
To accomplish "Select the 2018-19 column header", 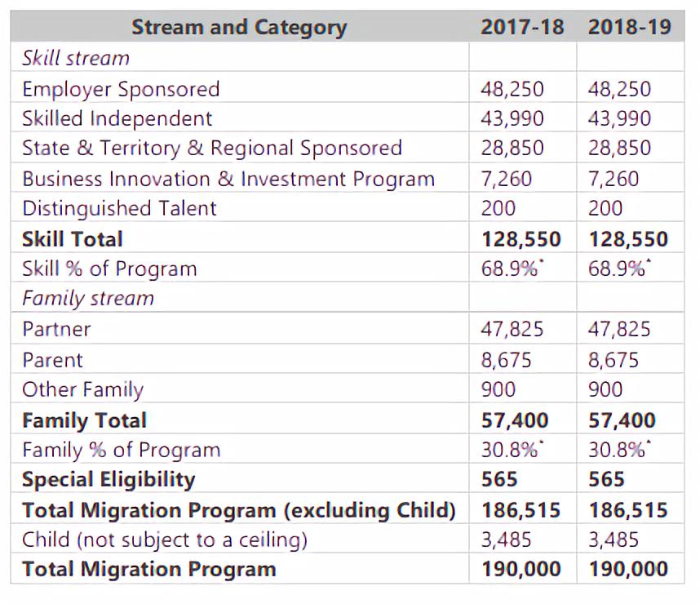I will (x=629, y=27).
